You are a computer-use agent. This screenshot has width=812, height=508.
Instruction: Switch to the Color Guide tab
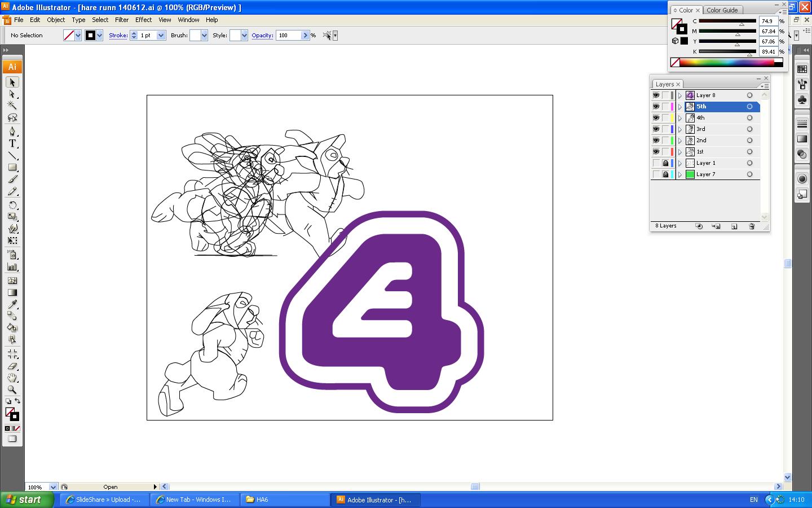(722, 10)
